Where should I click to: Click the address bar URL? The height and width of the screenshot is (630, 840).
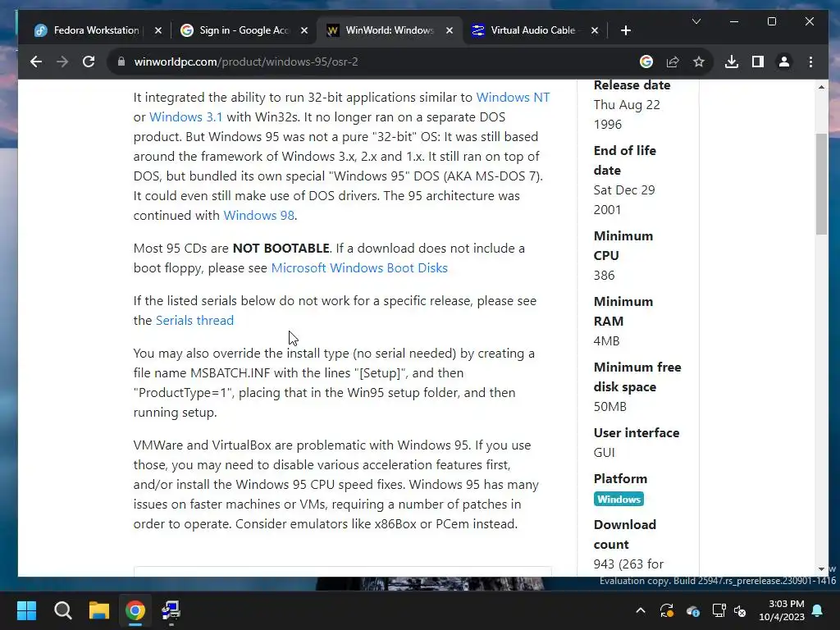click(246, 62)
